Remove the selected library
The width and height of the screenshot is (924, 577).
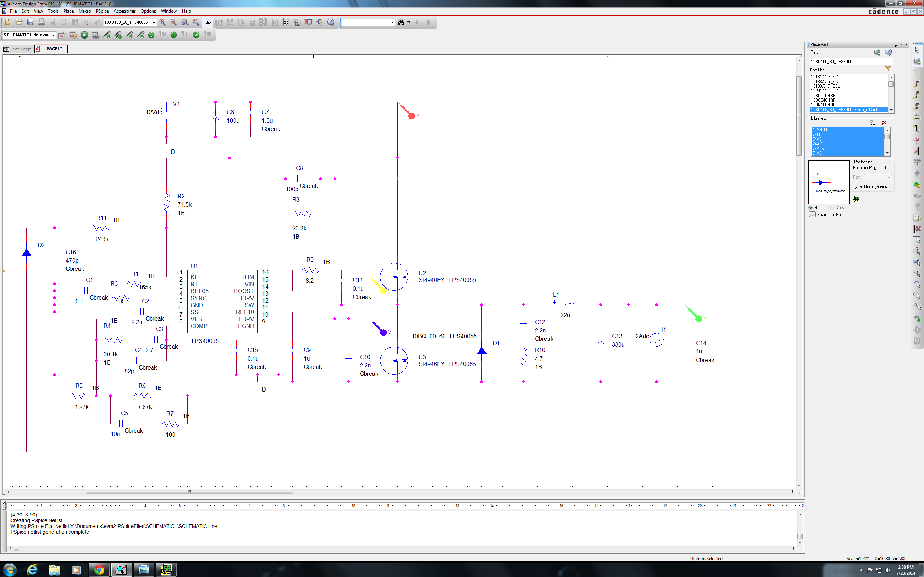[x=885, y=123]
